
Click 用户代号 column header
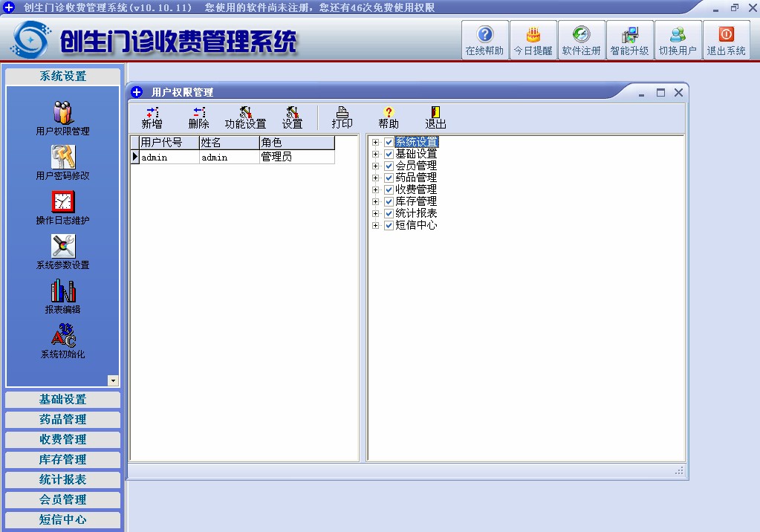coord(169,143)
